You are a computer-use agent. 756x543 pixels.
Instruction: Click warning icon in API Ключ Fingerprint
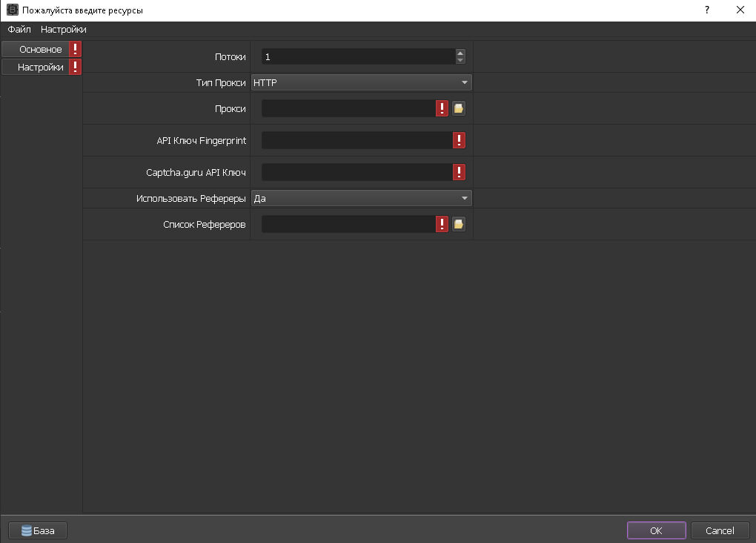tap(459, 140)
